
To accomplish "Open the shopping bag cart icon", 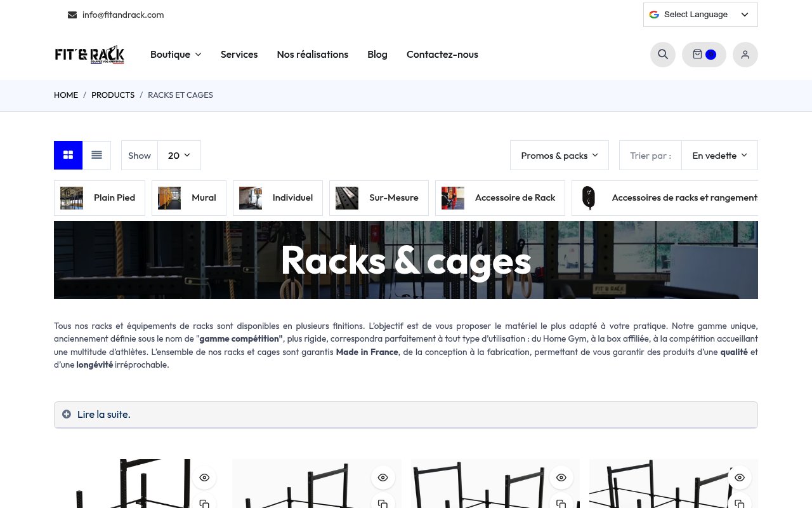I will pyautogui.click(x=697, y=55).
